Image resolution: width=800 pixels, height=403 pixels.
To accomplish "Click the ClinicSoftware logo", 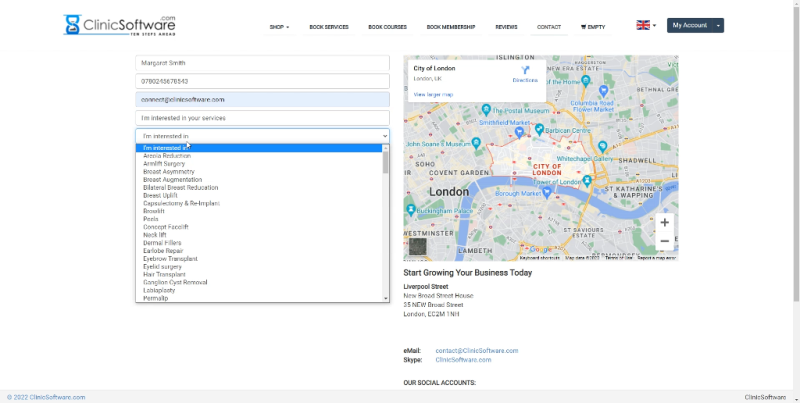I will coord(119,25).
